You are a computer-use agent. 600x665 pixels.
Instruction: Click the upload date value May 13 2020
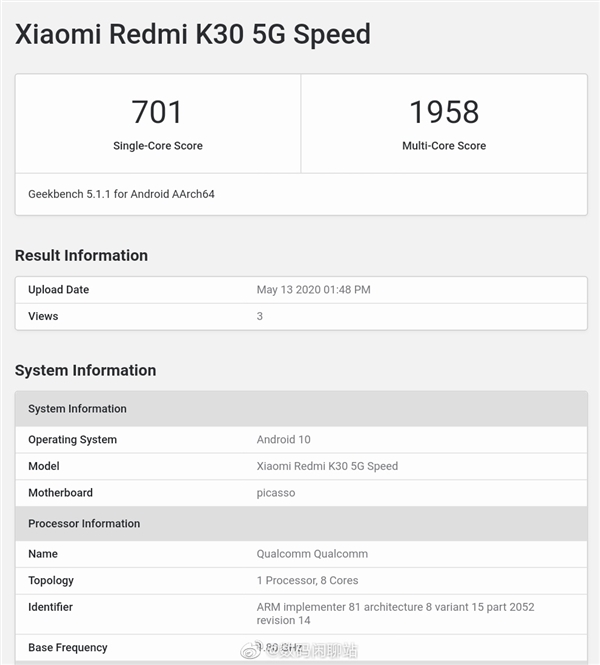313,290
